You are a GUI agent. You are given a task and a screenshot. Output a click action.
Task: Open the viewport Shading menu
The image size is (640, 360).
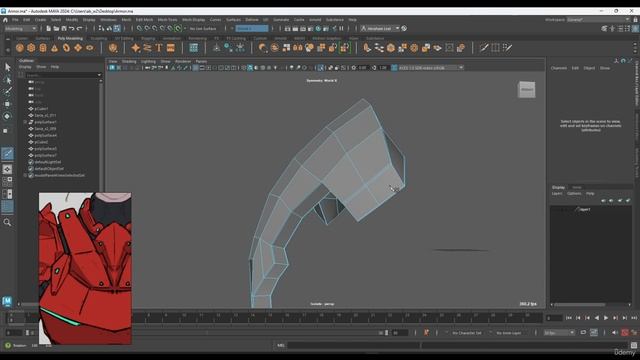tap(129, 62)
